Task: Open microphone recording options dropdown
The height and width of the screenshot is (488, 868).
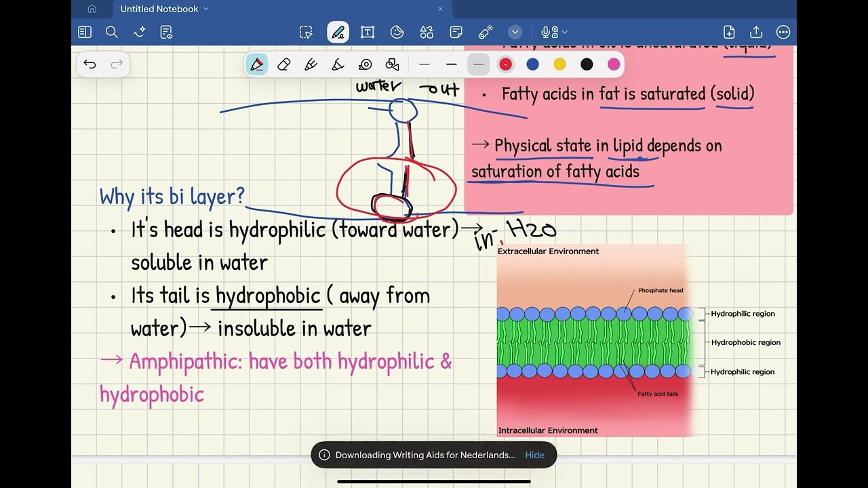Action: coord(564,32)
